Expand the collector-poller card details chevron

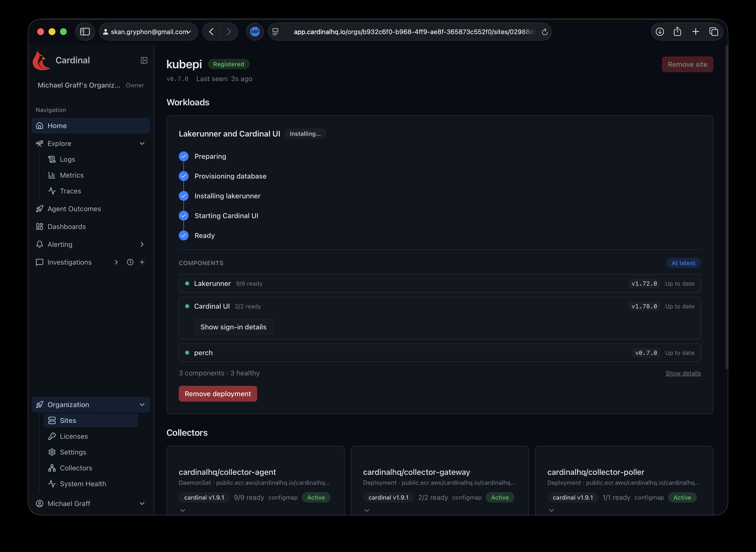(x=551, y=510)
